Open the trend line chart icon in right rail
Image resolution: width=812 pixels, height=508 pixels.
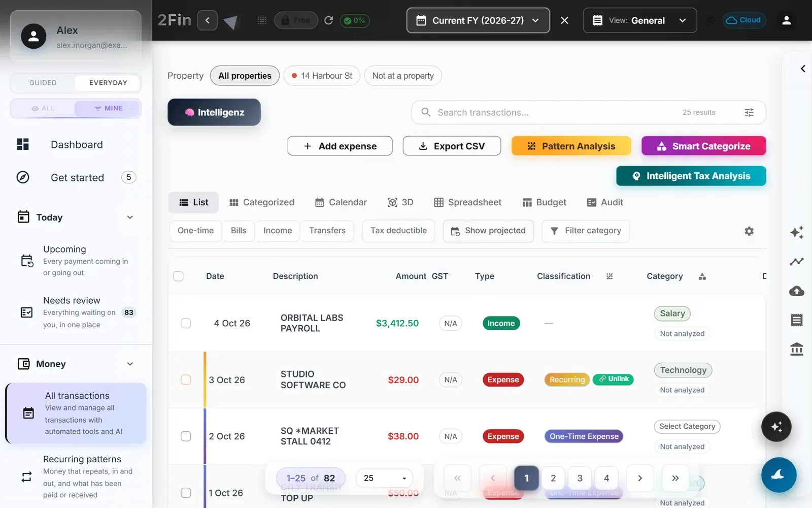(x=797, y=262)
